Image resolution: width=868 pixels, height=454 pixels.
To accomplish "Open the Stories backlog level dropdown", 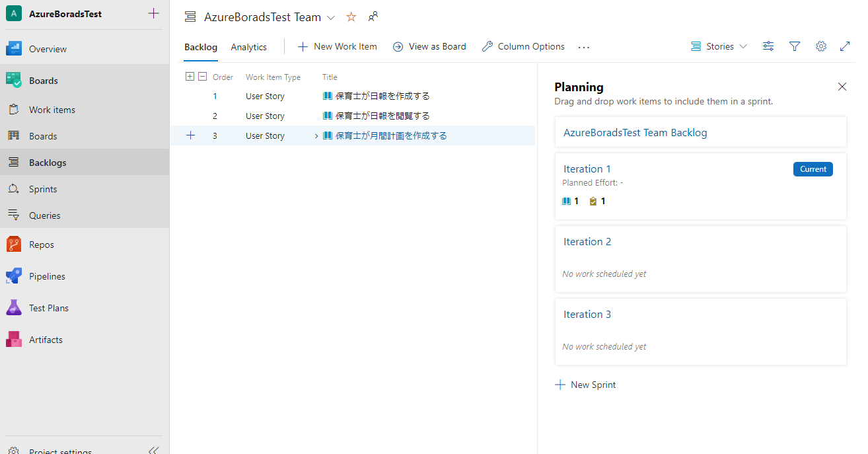I will click(719, 46).
